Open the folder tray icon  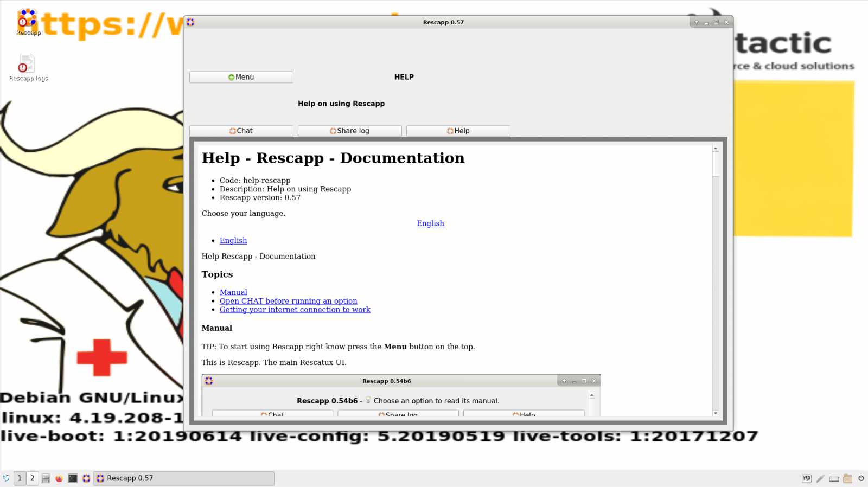pyautogui.click(x=847, y=478)
